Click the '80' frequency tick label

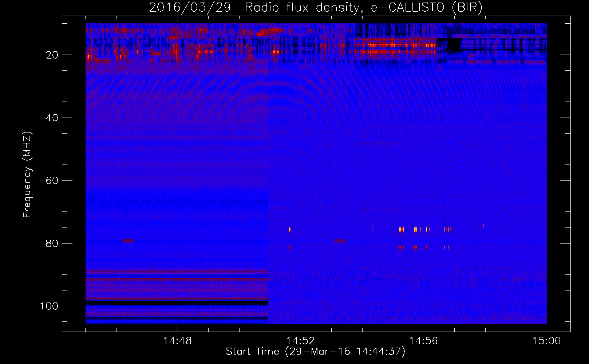[x=52, y=243]
